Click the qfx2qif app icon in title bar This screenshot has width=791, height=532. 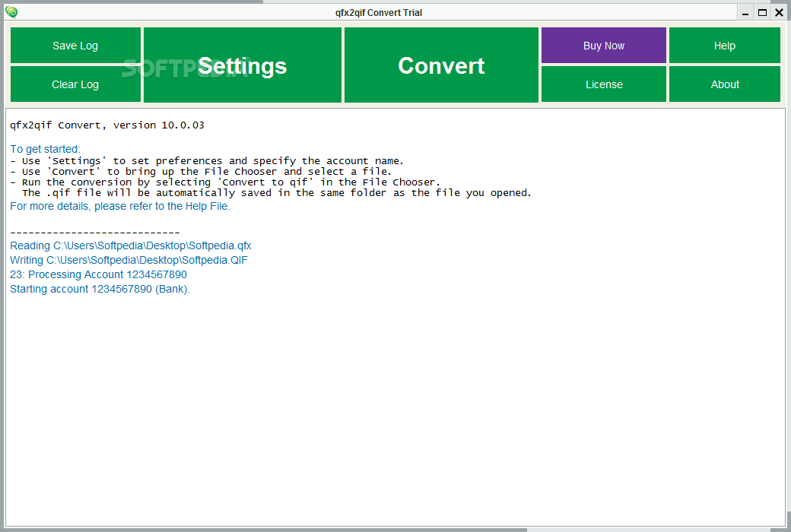click(11, 12)
